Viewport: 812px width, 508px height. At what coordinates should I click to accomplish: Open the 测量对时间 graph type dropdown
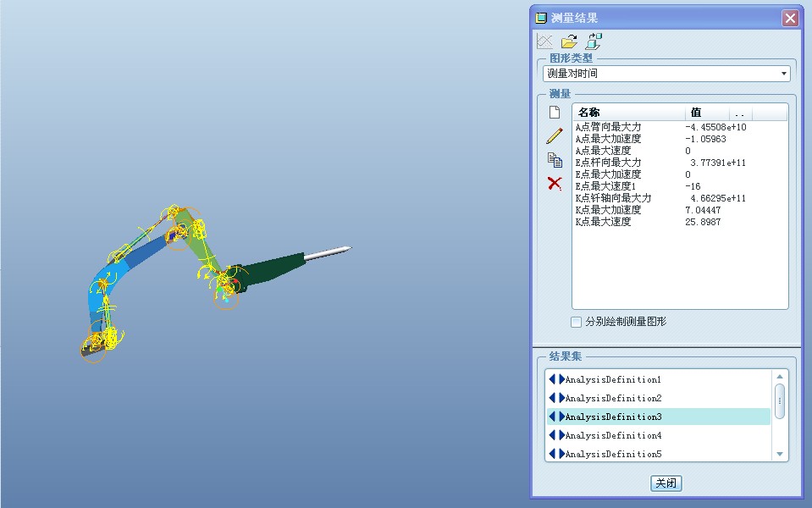click(666, 74)
